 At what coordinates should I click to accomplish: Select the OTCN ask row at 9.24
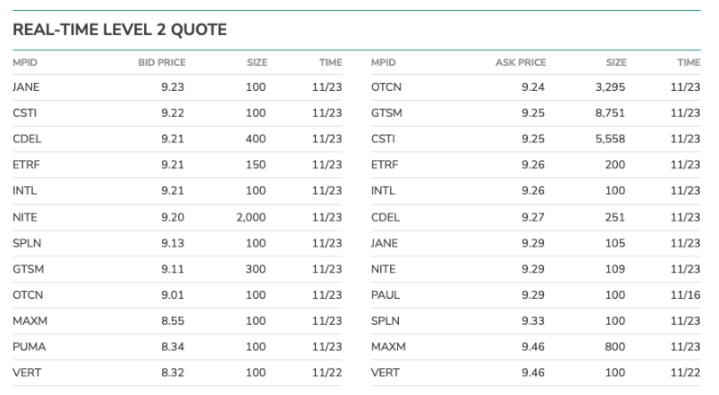pos(536,87)
